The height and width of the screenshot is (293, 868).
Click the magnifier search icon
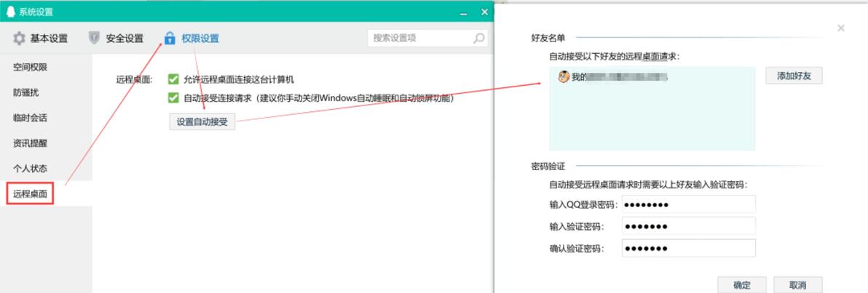[479, 38]
